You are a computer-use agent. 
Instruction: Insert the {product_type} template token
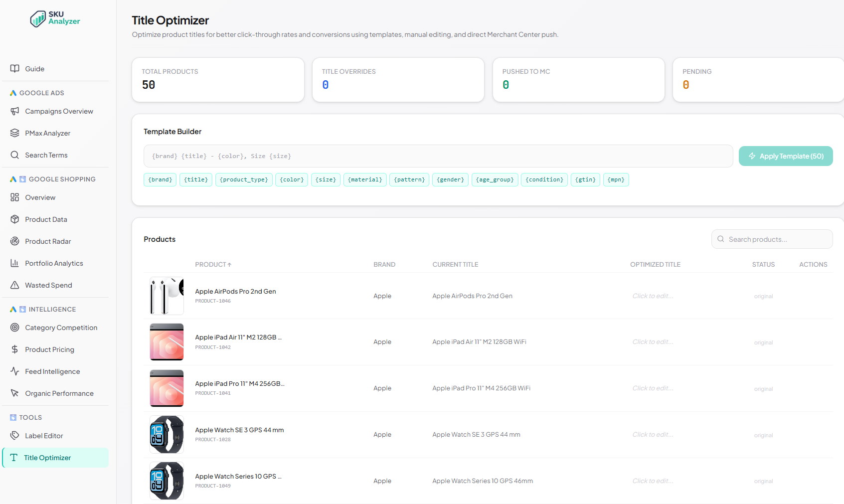[244, 179]
